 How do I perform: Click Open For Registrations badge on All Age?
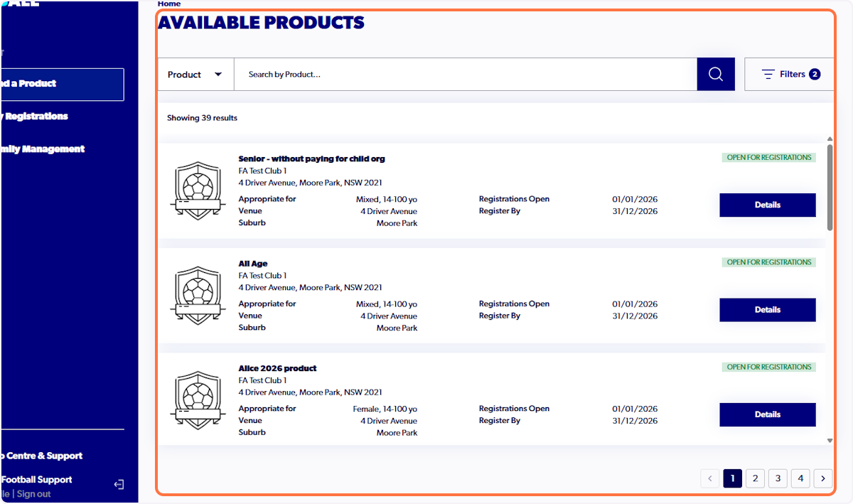tap(769, 262)
